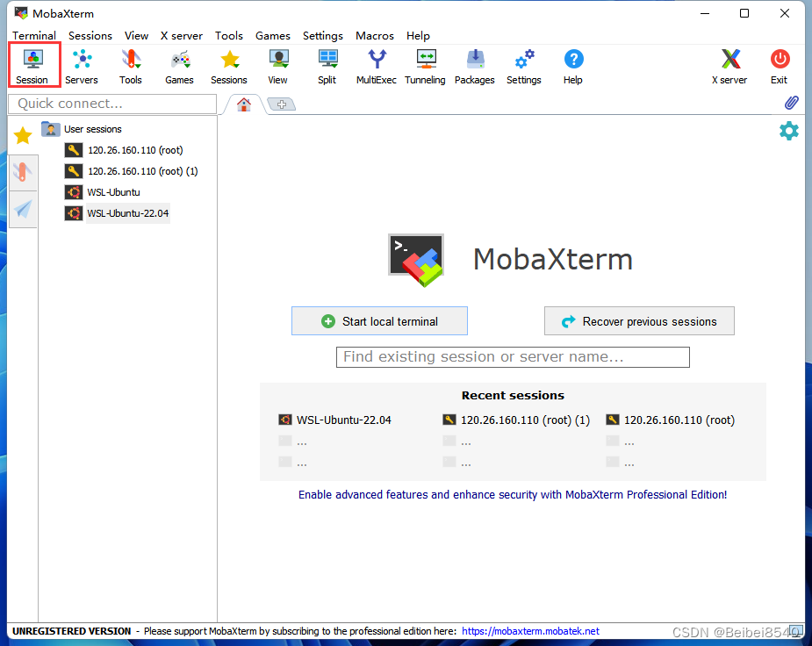Image resolution: width=812 pixels, height=646 pixels.
Task: Open the Macros menu
Action: 374,36
